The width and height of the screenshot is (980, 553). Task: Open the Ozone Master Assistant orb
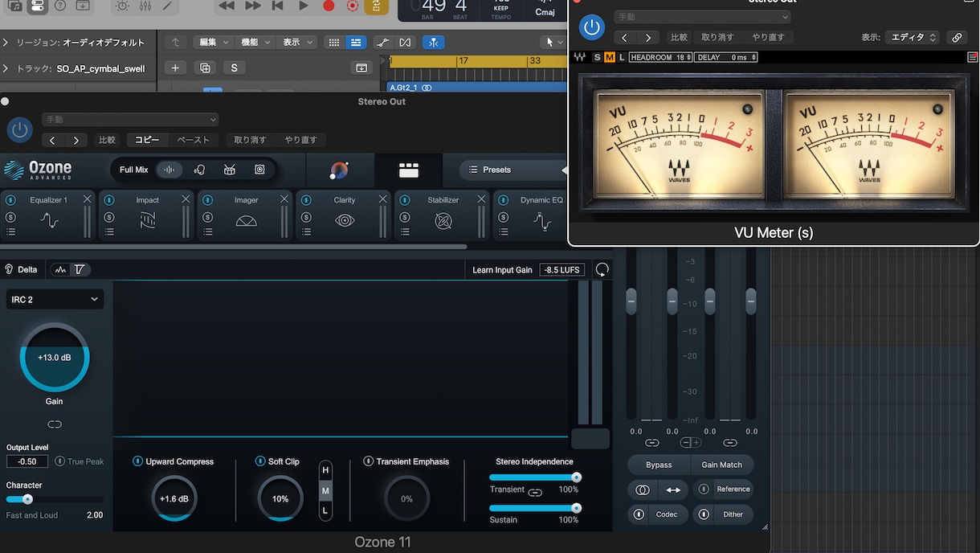340,170
